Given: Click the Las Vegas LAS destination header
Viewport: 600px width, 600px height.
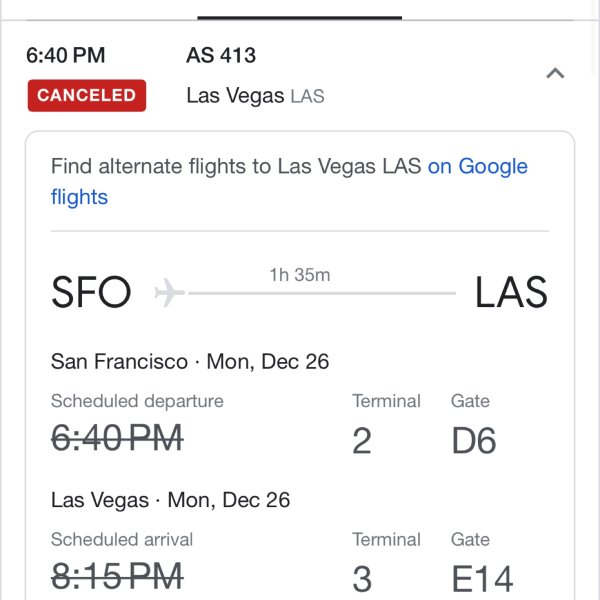Looking at the screenshot, I should click(255, 96).
